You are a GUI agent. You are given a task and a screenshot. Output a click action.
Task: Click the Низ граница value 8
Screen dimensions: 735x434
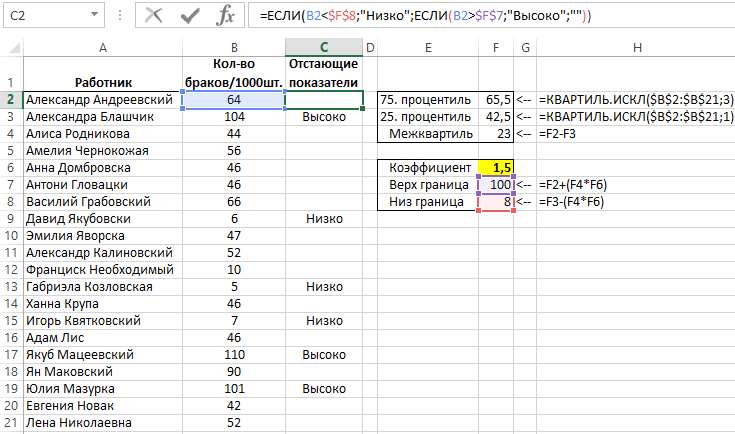coord(496,202)
